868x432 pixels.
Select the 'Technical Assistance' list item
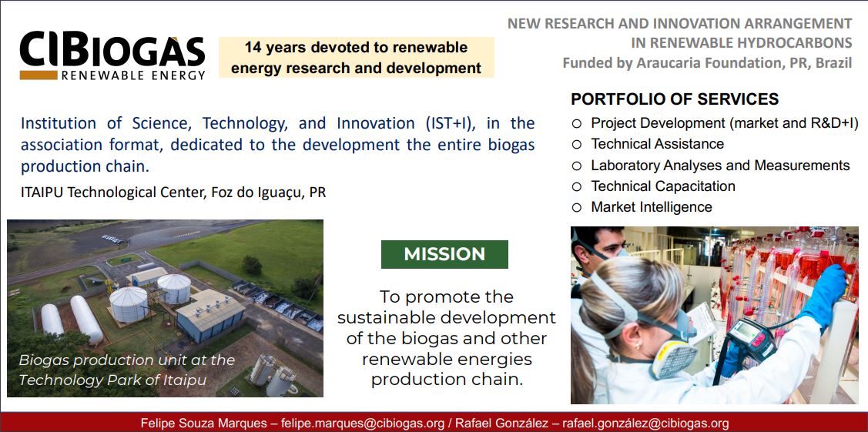coord(657,144)
